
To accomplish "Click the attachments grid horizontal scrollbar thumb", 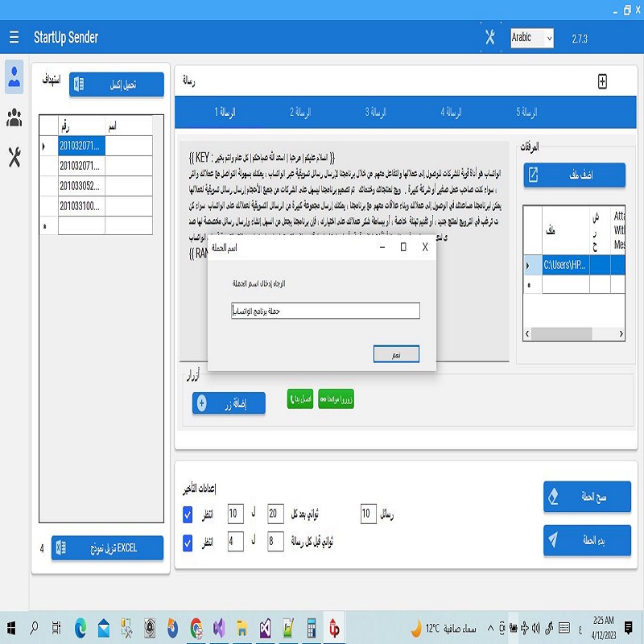I will (561, 334).
